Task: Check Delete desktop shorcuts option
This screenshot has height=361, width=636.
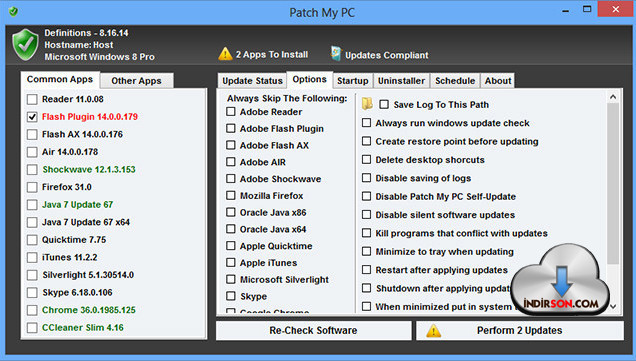Action: tap(366, 159)
